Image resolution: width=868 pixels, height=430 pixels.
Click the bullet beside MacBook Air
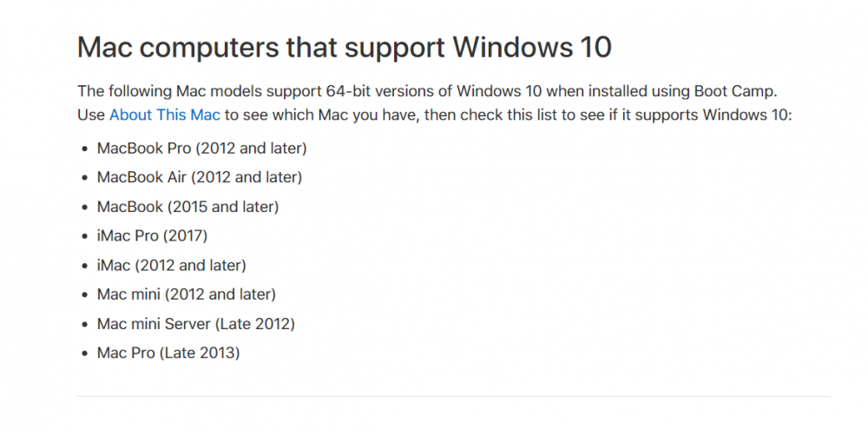point(85,178)
